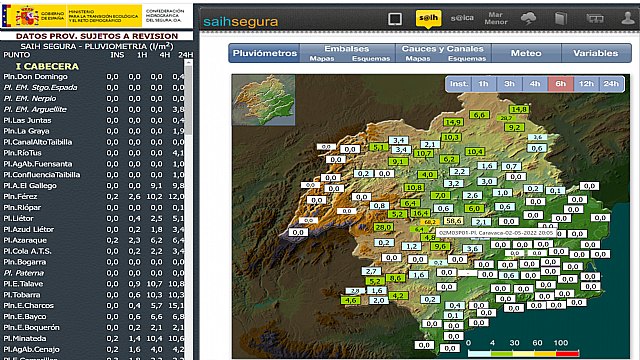Select the Pln.La Graya row
This screenshot has height=360, width=640.
click(x=93, y=131)
